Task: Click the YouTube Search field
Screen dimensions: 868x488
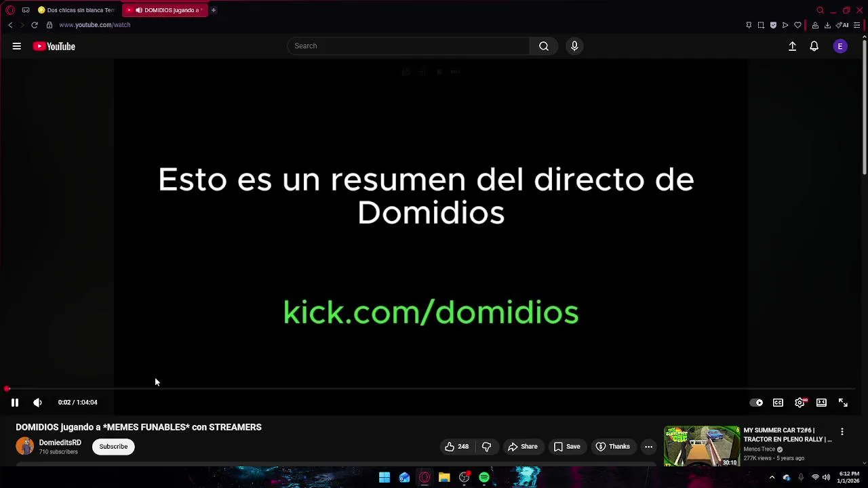Action: [408, 46]
